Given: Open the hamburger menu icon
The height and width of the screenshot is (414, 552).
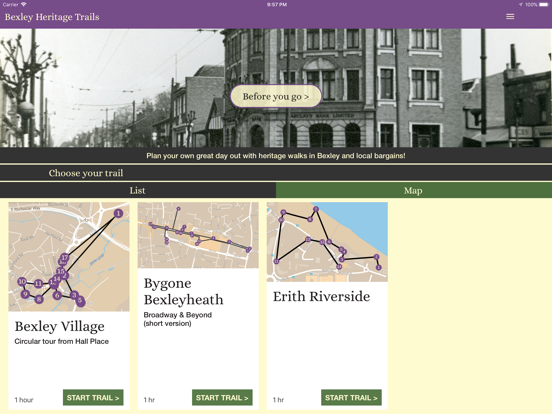Looking at the screenshot, I should [510, 17].
